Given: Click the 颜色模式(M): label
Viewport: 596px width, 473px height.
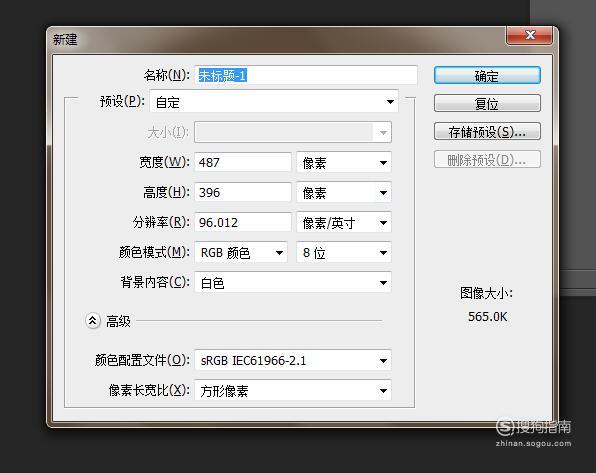Looking at the screenshot, I should pos(154,252).
